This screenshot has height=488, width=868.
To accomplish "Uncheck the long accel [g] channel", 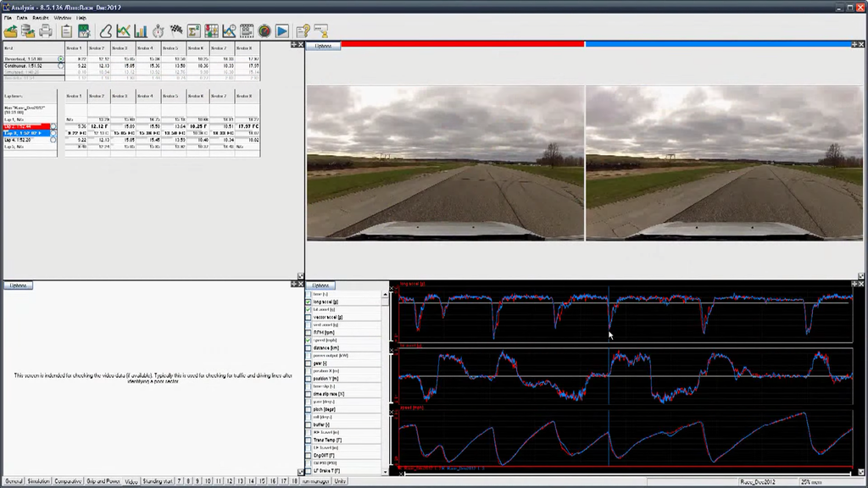I will (x=309, y=302).
